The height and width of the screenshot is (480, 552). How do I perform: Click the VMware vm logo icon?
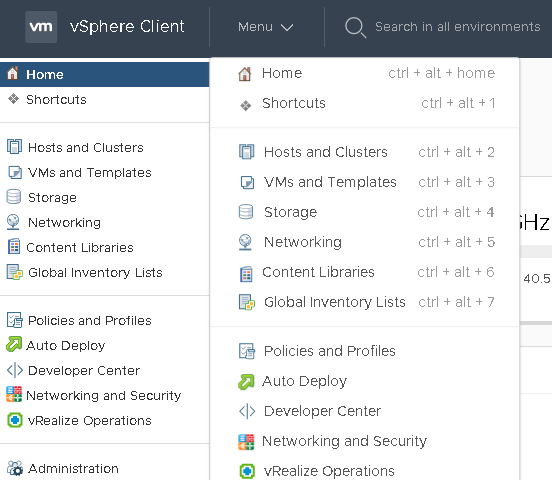point(41,27)
